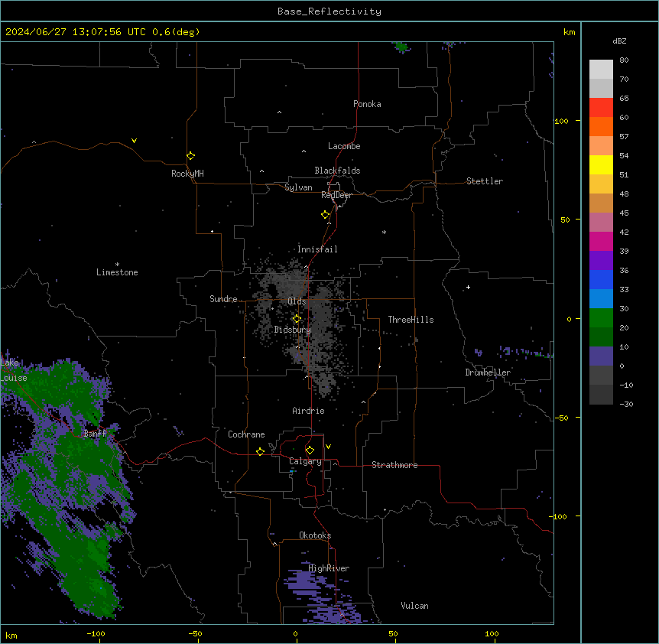The width and height of the screenshot is (659, 644).
Task: Select the HighRiver label
Action: coord(329,568)
